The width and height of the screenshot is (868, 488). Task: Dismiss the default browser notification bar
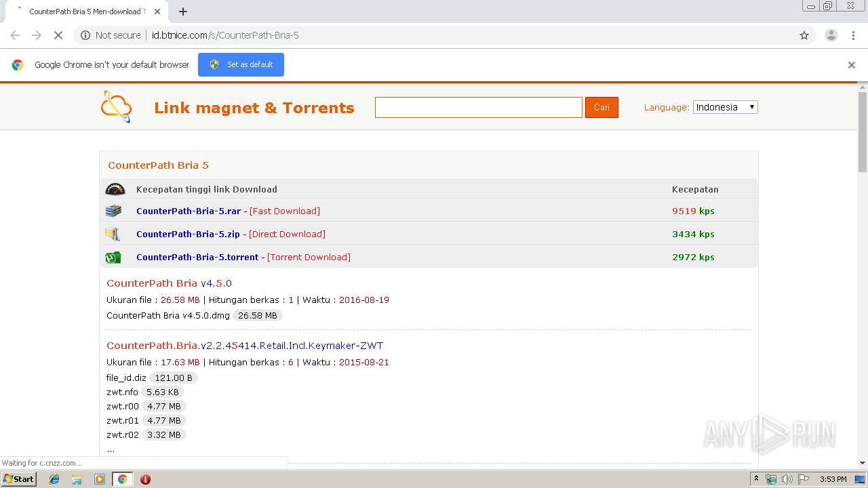coord(852,65)
